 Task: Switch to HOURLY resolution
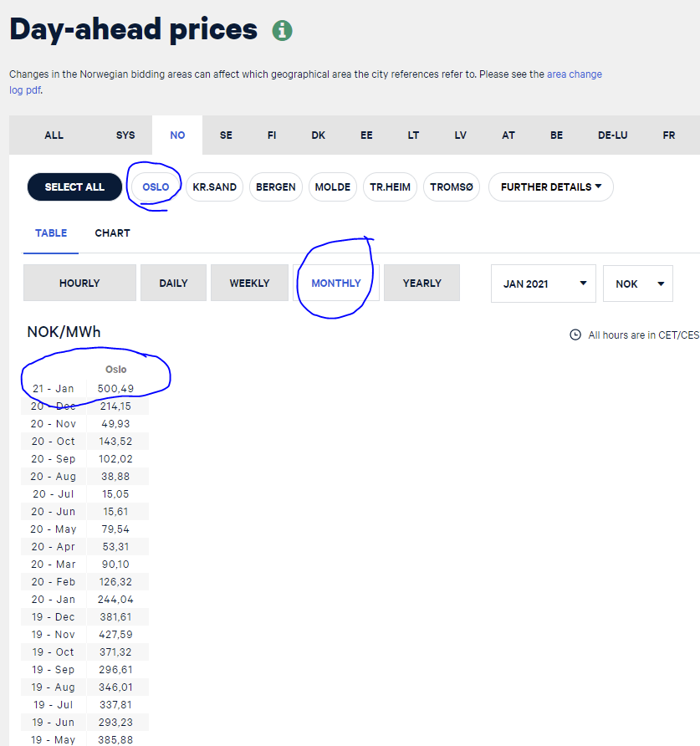pos(80,283)
